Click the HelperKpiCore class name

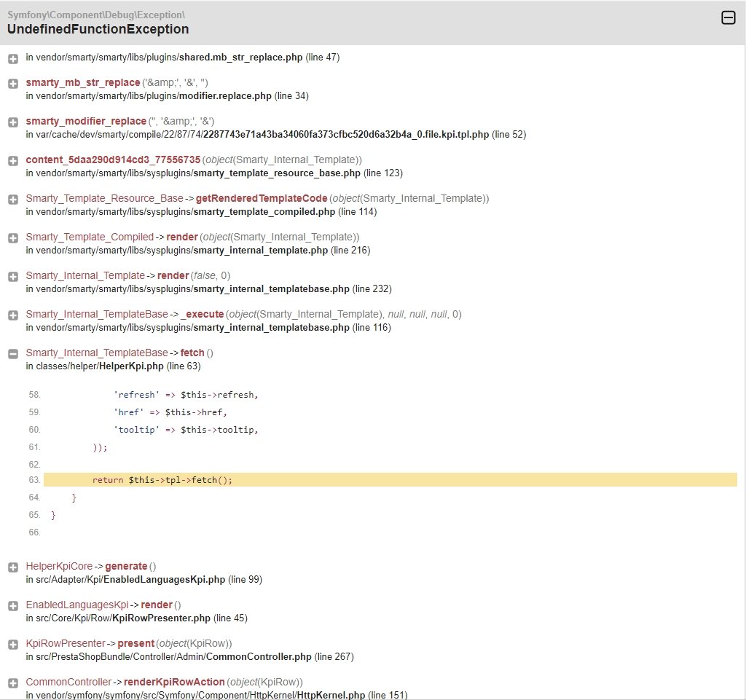click(59, 567)
